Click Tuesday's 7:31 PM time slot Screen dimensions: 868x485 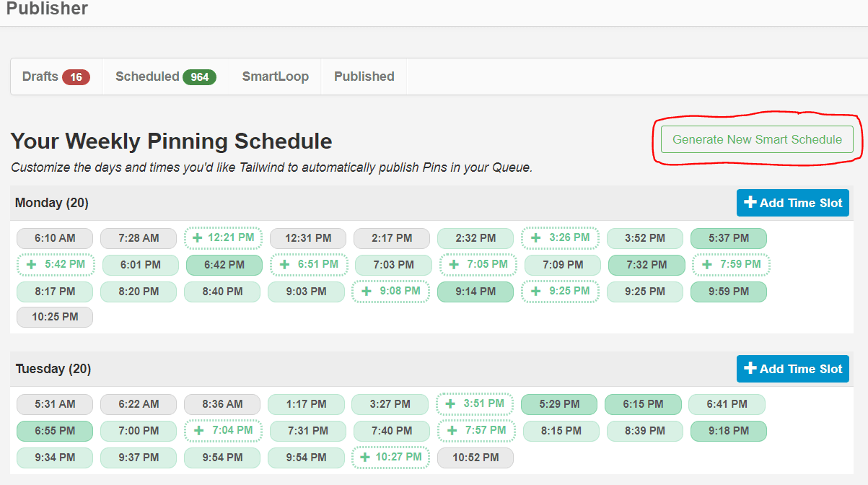(x=308, y=431)
